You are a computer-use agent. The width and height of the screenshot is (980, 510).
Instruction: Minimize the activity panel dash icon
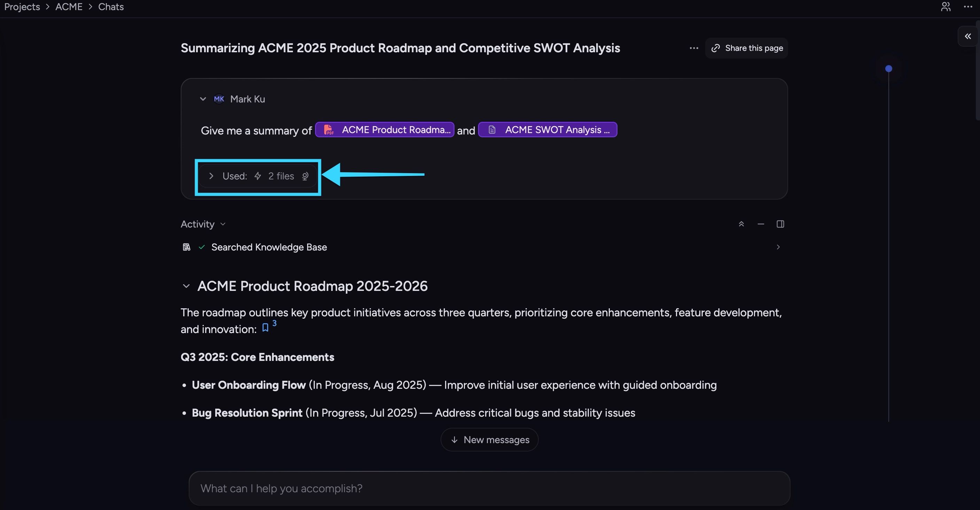[x=761, y=224]
